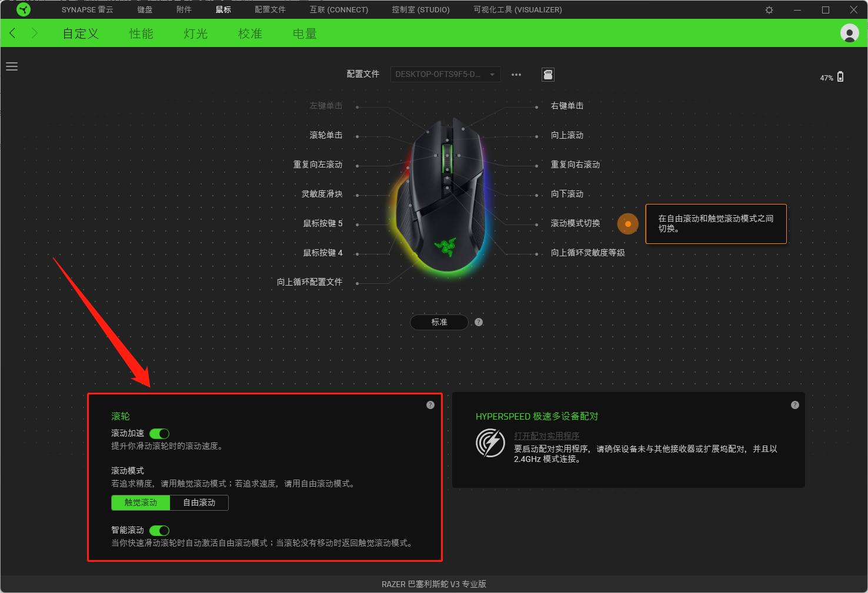868x593 pixels.
Task: Select 自由滚动 scroll mode
Action: pyautogui.click(x=199, y=502)
